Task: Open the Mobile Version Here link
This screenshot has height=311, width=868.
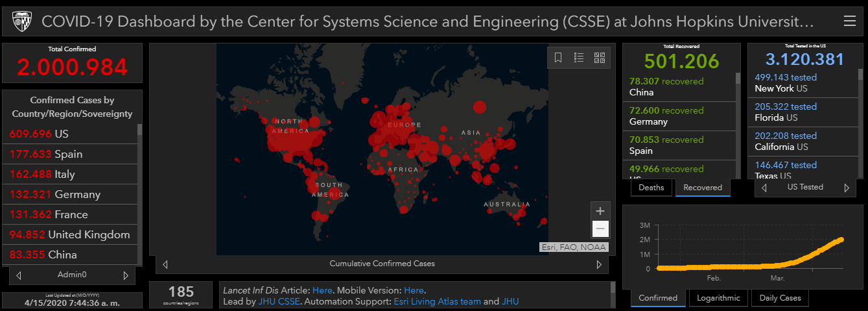Action: [414, 290]
